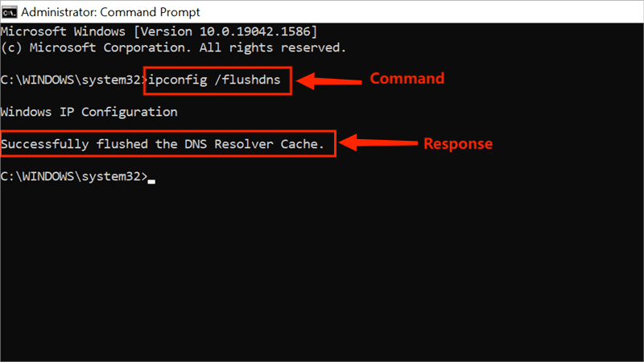This screenshot has width=644, height=362.
Task: Click the empty black console area below prompt
Action: (322, 274)
